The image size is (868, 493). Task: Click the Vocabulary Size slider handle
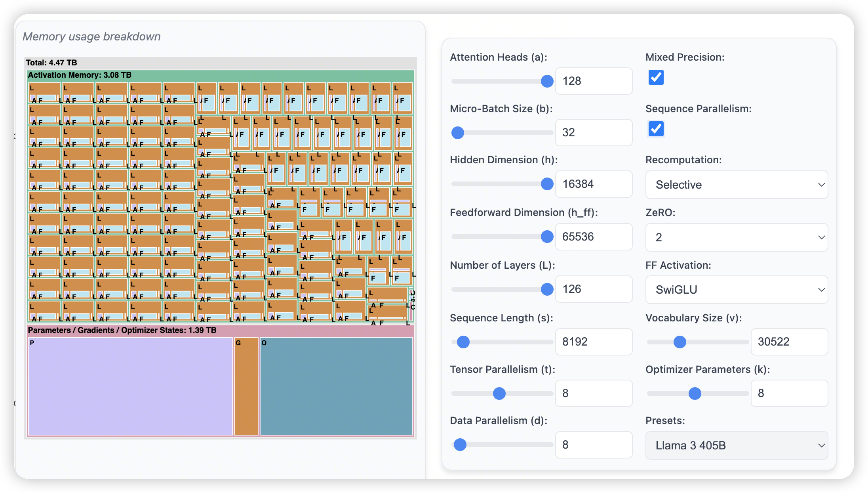tap(680, 342)
